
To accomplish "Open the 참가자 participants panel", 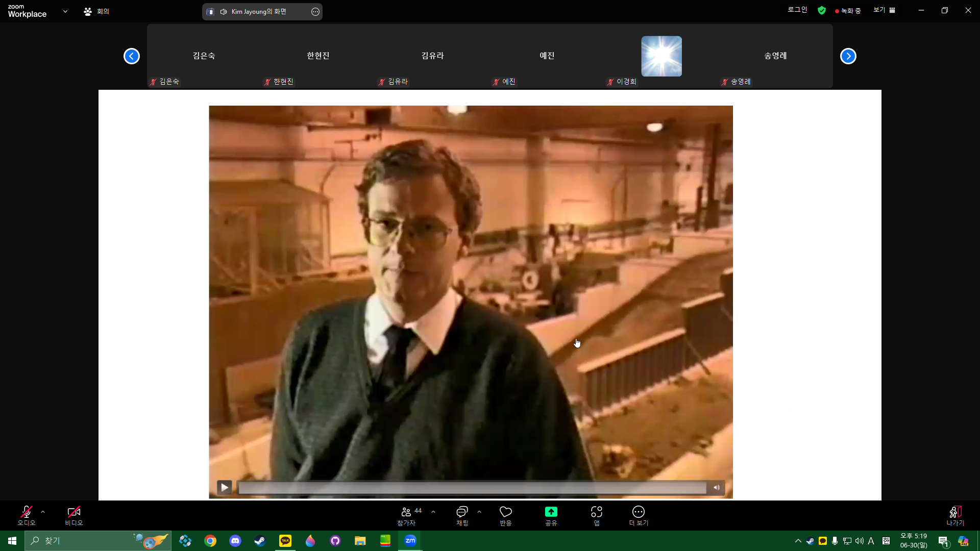I will pyautogui.click(x=406, y=516).
